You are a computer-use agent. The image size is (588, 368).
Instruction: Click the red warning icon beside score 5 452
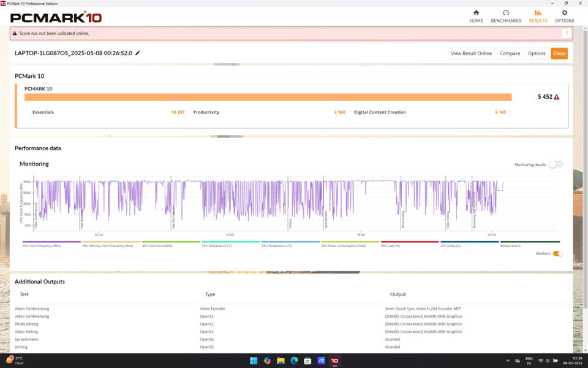pos(557,97)
